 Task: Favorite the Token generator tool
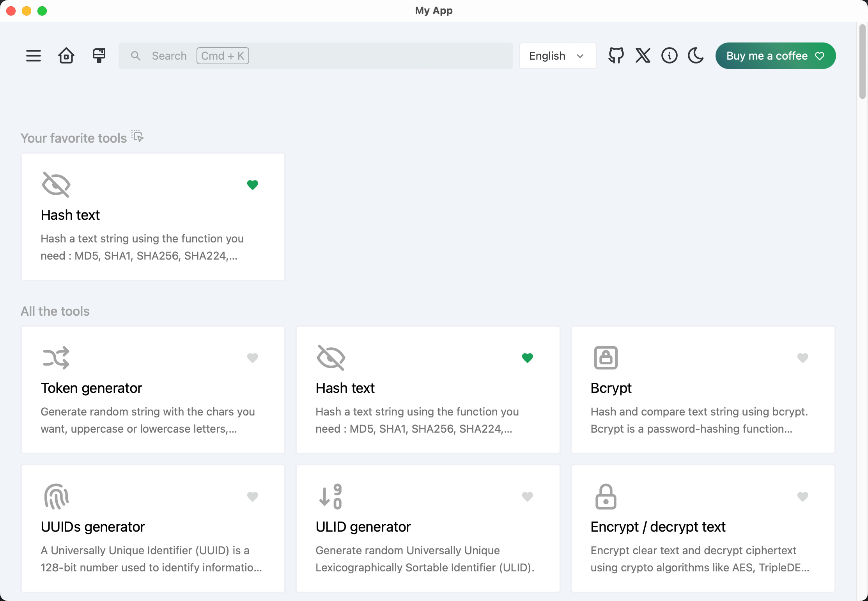click(x=253, y=358)
